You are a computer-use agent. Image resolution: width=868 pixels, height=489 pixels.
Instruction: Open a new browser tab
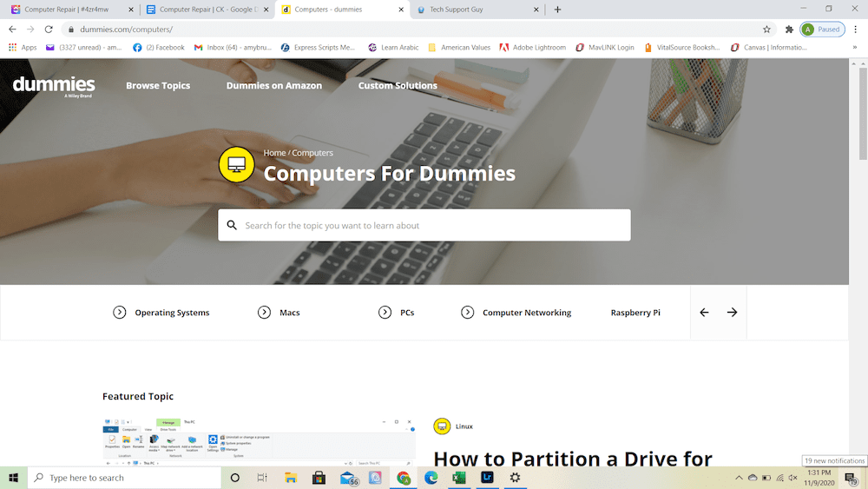[x=557, y=10]
